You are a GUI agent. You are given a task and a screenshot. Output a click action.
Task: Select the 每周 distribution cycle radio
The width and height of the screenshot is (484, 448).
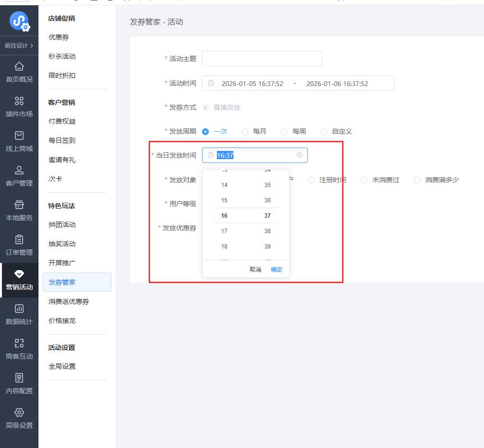click(x=284, y=131)
